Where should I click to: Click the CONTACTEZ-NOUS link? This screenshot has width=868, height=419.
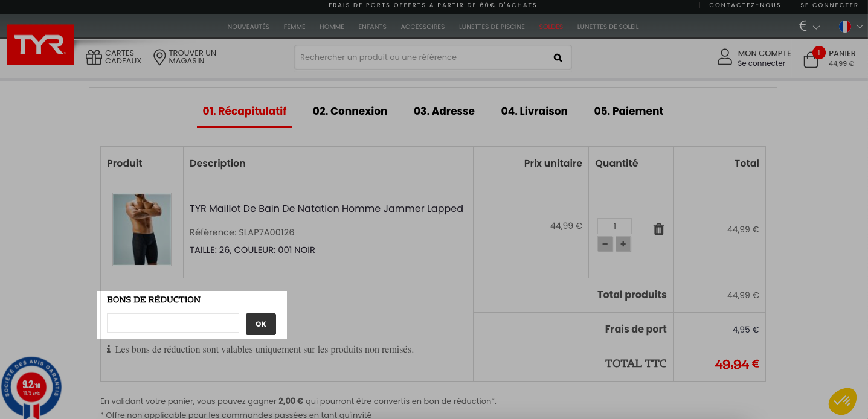point(745,5)
